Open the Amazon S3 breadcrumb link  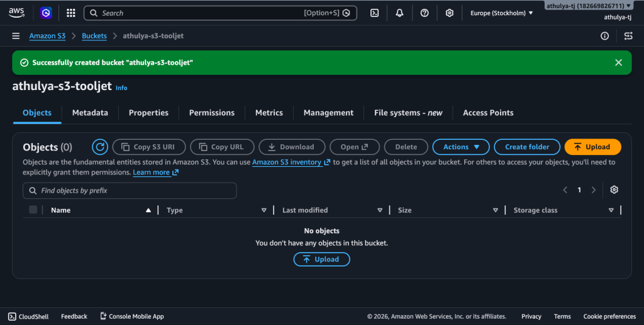coord(47,36)
